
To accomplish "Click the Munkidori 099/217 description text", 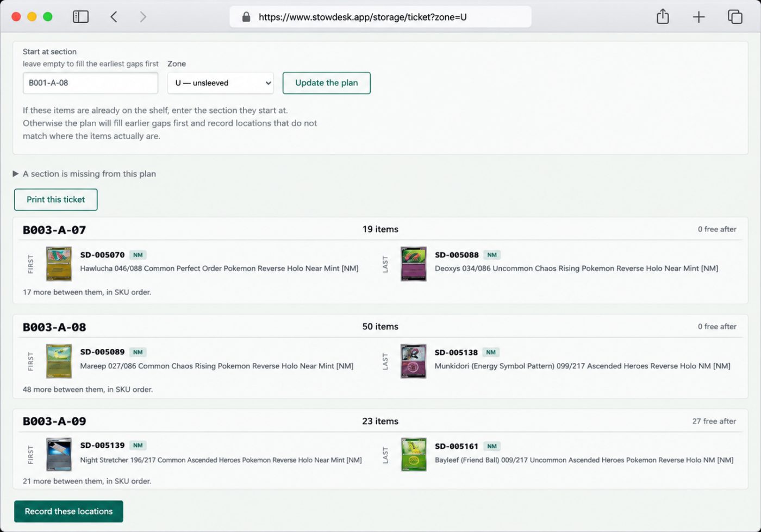I will tap(583, 366).
